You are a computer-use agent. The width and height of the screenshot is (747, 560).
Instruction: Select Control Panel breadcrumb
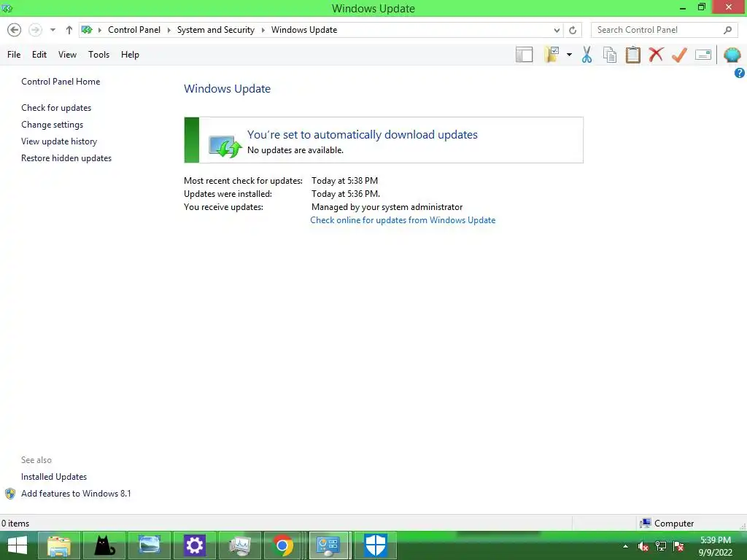(x=134, y=29)
